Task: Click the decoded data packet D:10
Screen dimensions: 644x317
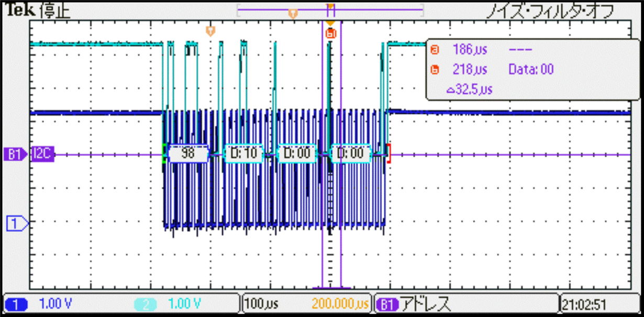Action: coord(243,154)
